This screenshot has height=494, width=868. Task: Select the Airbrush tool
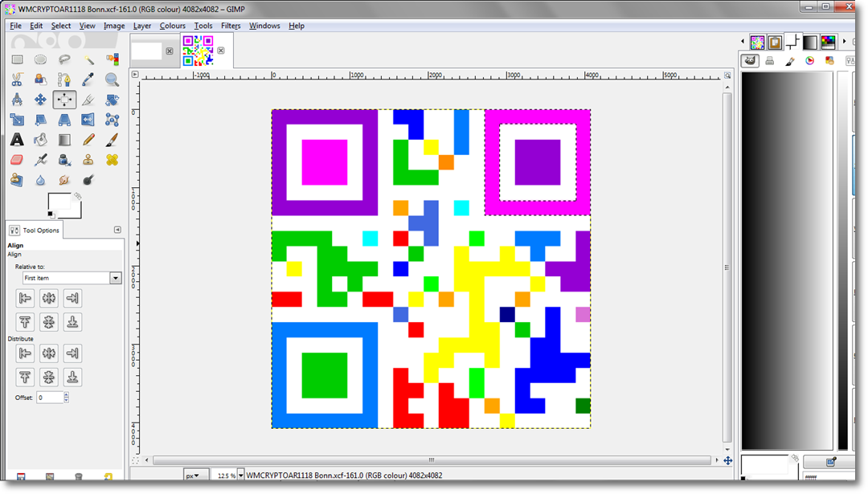click(x=40, y=160)
